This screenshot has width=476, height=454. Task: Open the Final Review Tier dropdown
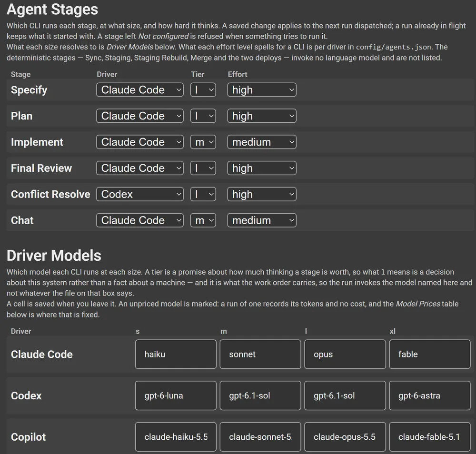point(203,168)
